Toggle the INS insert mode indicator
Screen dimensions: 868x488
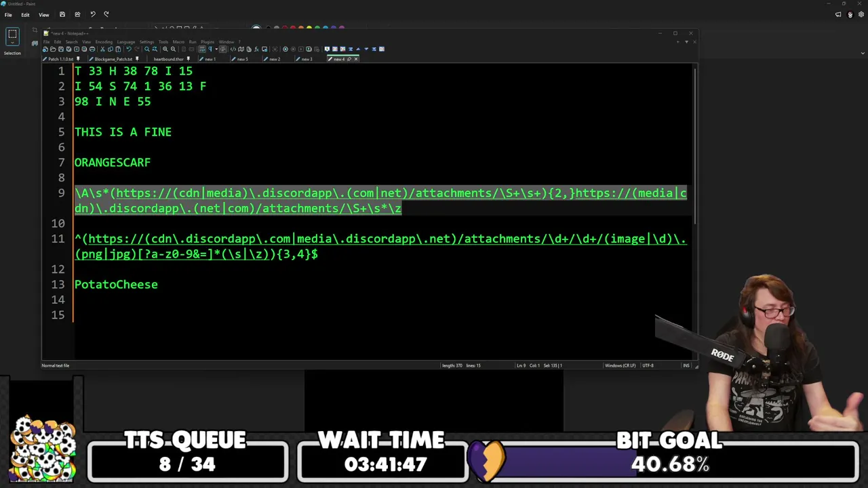coord(686,365)
